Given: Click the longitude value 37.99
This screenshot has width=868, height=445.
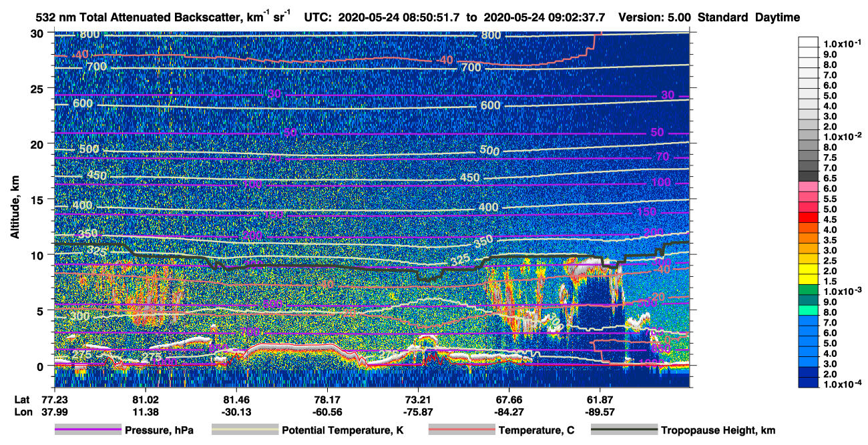Looking at the screenshot, I should pos(53,412).
